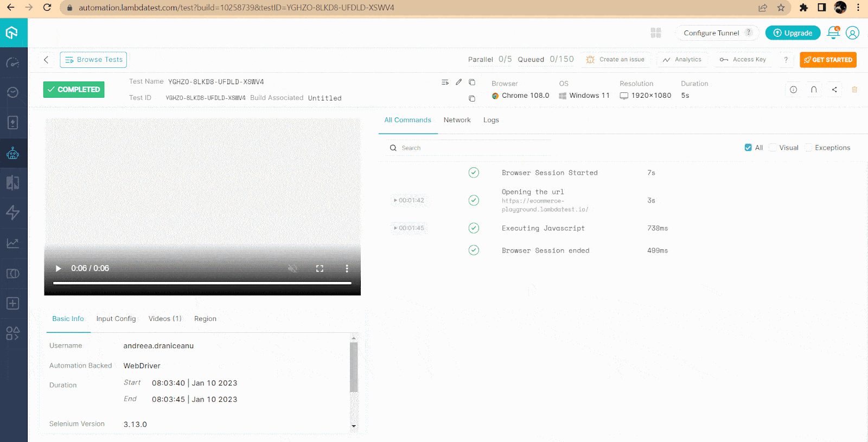The image size is (868, 442).
Task: Open the Chrome extensions puzzle icon
Action: coord(803,8)
